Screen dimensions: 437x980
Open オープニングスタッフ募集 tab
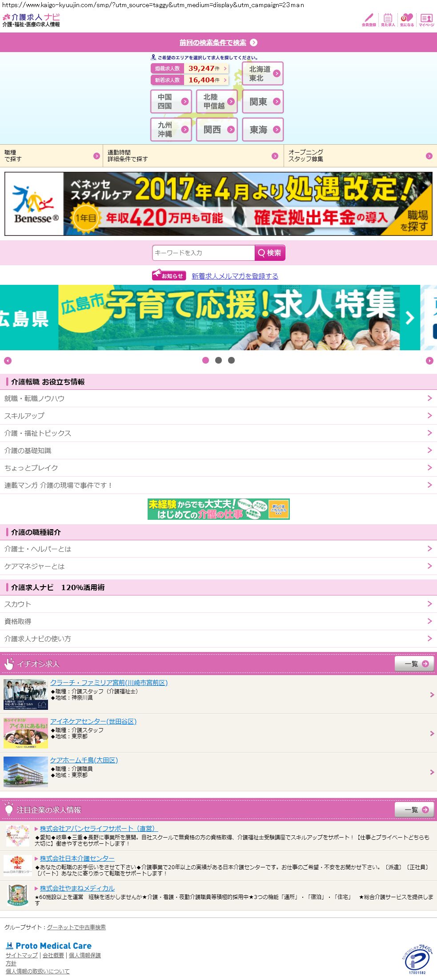click(361, 156)
